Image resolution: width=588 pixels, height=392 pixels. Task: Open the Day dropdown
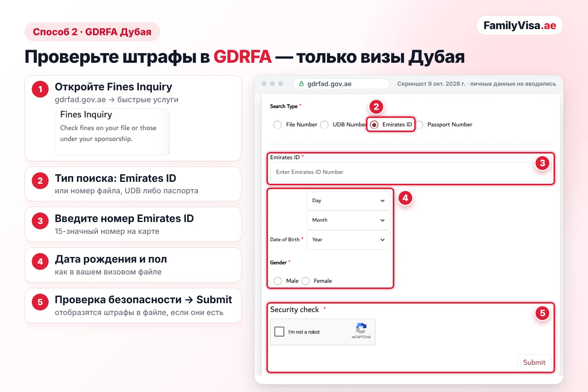[x=348, y=201]
